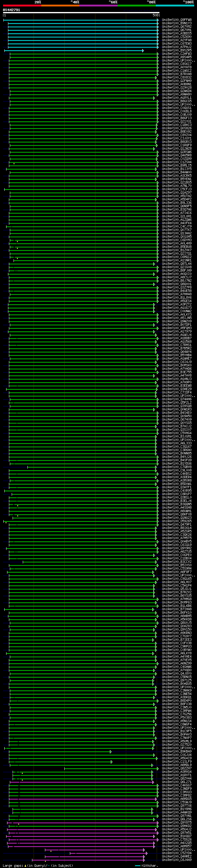Select label UniRef100_C1BAI3
Screen dimensions: 197x868
[x=177, y=125]
